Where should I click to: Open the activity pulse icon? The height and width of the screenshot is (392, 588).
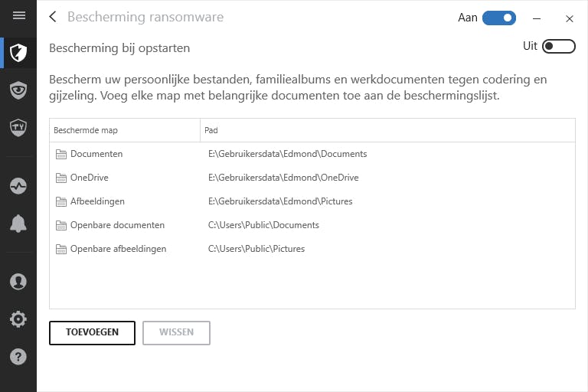tap(18, 186)
